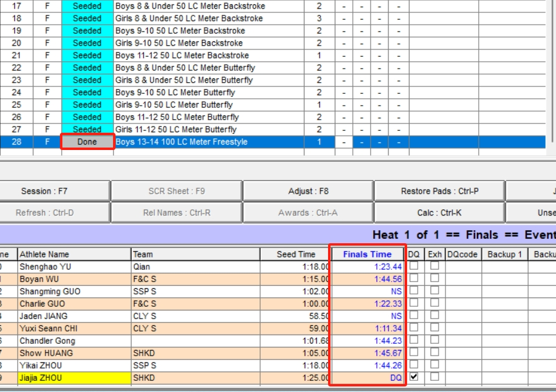
Task: Click the Seed Time column header
Action: click(x=295, y=254)
